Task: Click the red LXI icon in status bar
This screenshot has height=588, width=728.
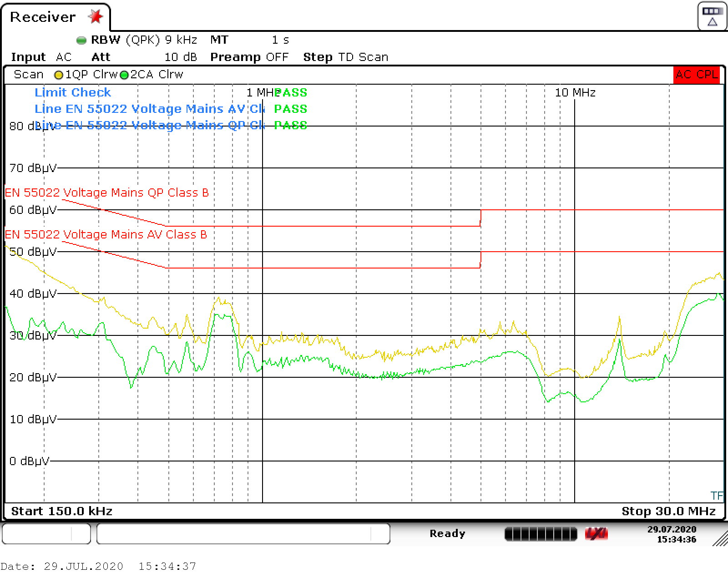Action: click(596, 534)
